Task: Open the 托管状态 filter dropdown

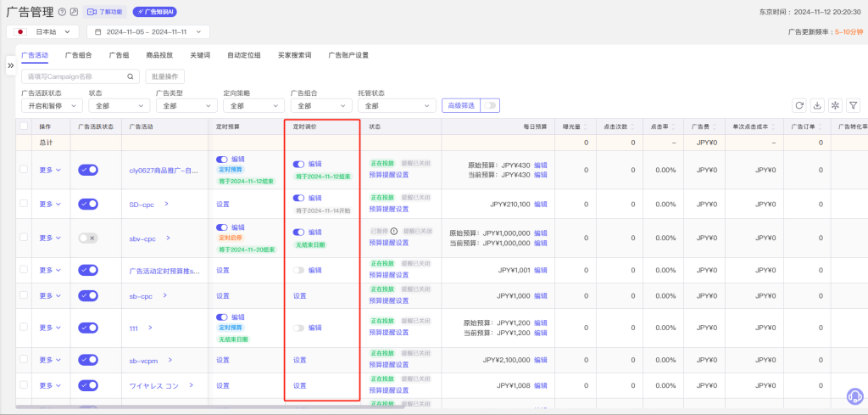Action: point(397,106)
